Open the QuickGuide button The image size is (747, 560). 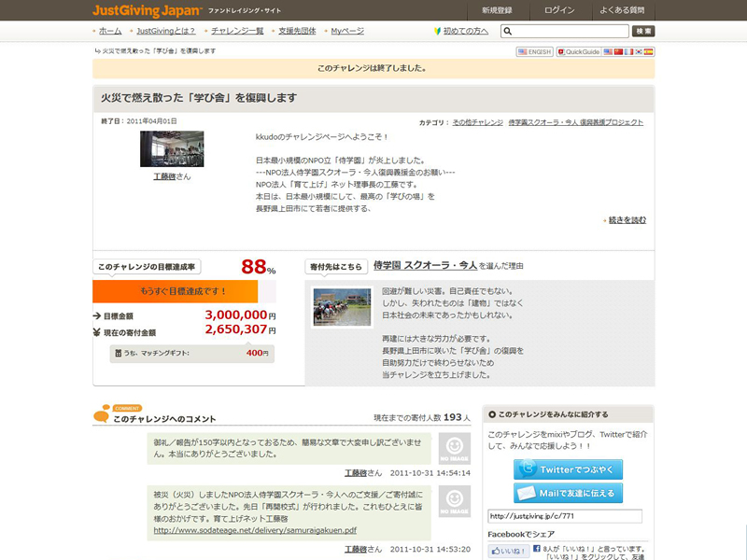(x=580, y=51)
